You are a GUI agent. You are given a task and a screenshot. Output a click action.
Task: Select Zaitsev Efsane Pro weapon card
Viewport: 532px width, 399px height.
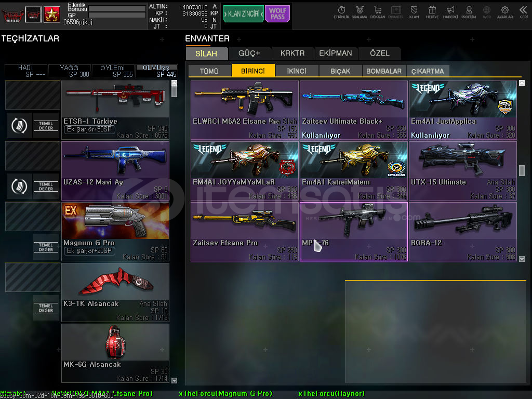click(x=245, y=232)
